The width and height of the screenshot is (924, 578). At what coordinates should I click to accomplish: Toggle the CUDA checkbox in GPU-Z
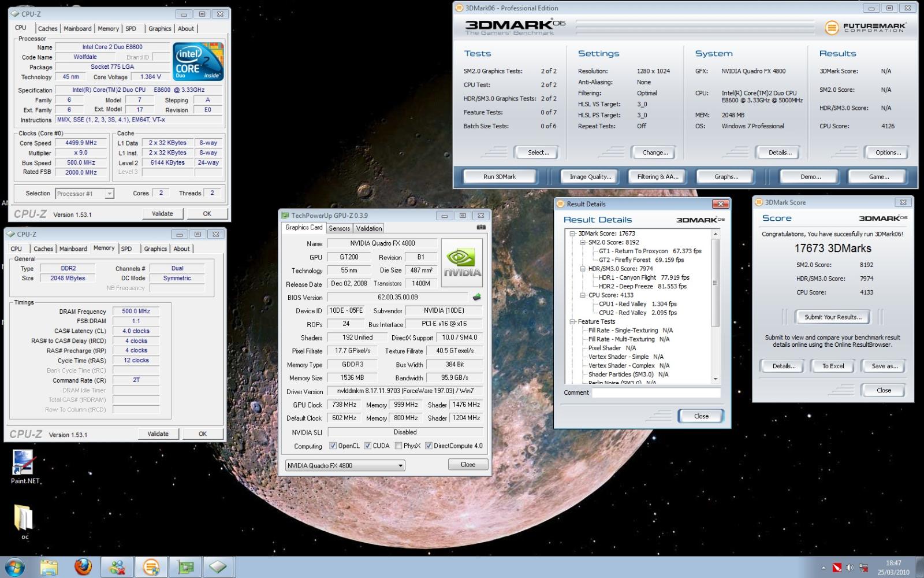(x=367, y=446)
